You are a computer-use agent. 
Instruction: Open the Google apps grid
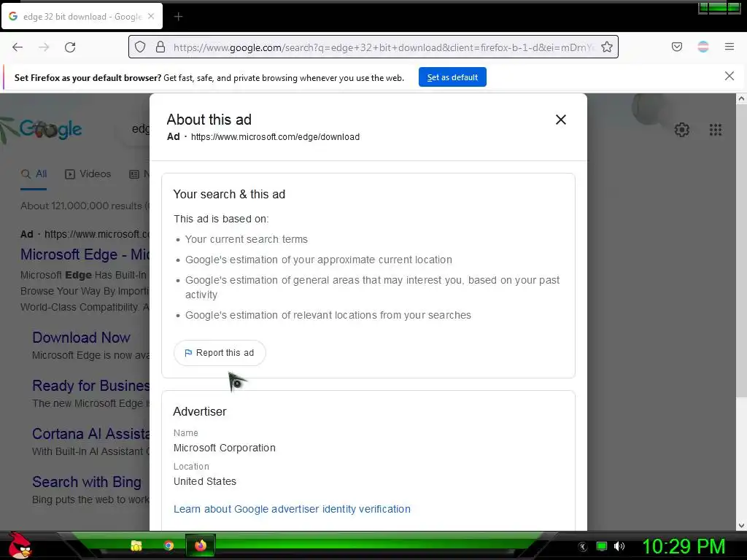point(715,130)
